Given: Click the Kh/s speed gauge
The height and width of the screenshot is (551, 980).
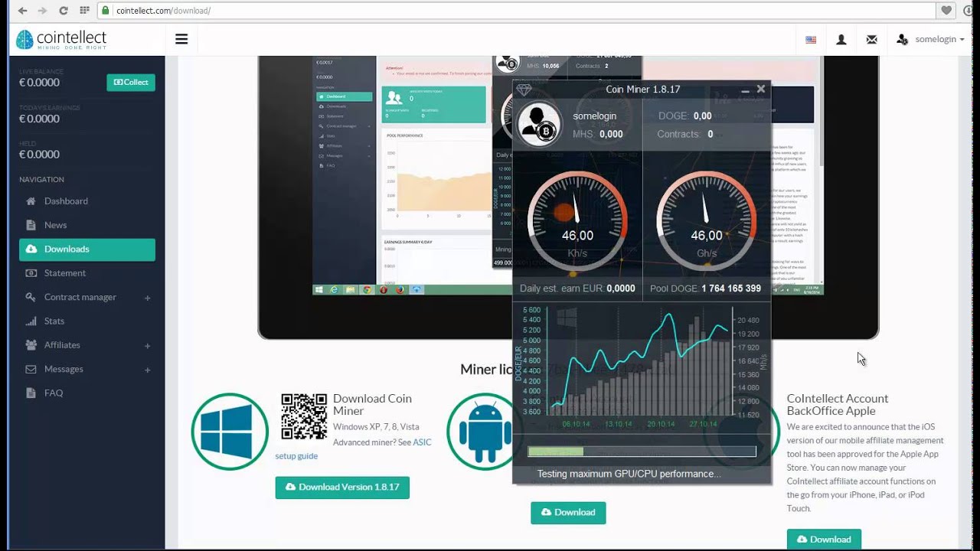Looking at the screenshot, I should coord(577,221).
